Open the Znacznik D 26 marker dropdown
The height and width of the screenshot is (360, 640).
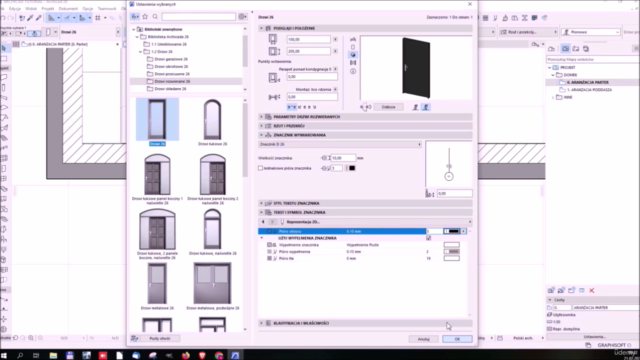point(340,144)
